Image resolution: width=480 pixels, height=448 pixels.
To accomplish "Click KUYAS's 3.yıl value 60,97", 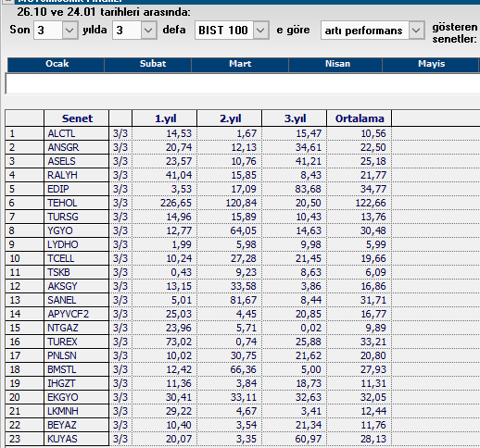I will [308, 439].
